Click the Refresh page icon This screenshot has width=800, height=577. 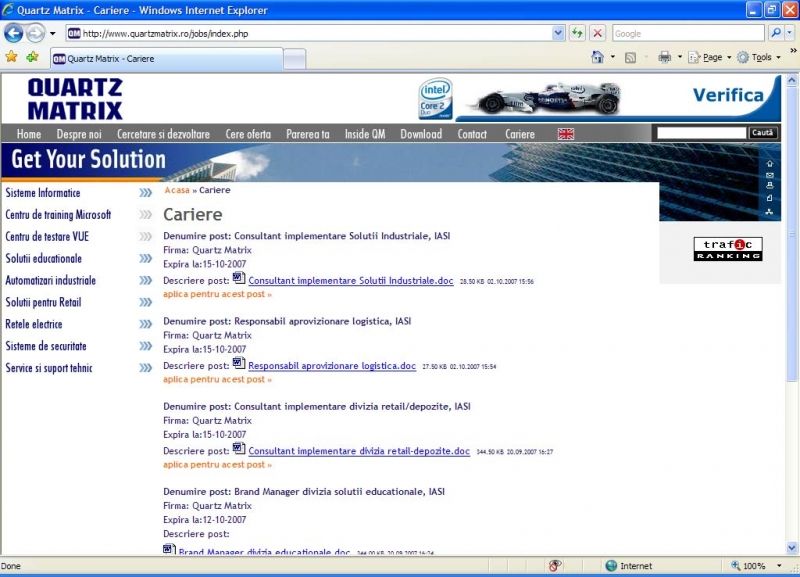pos(578,33)
